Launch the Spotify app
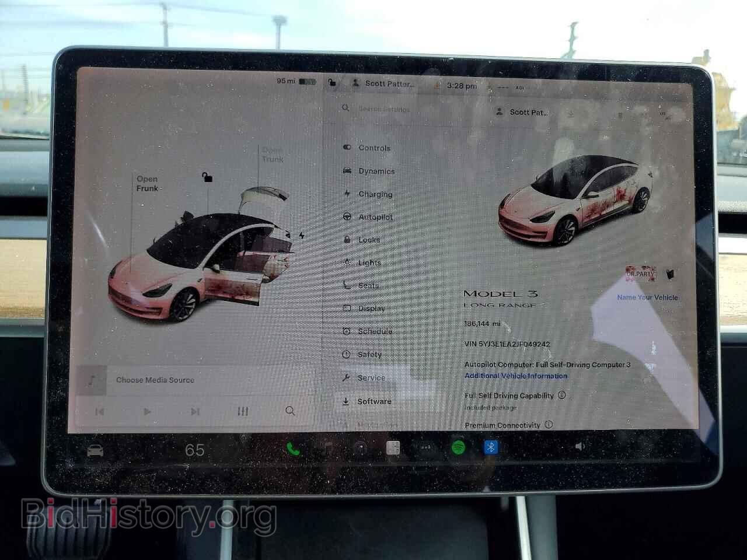The height and width of the screenshot is (560, 747). [459, 447]
